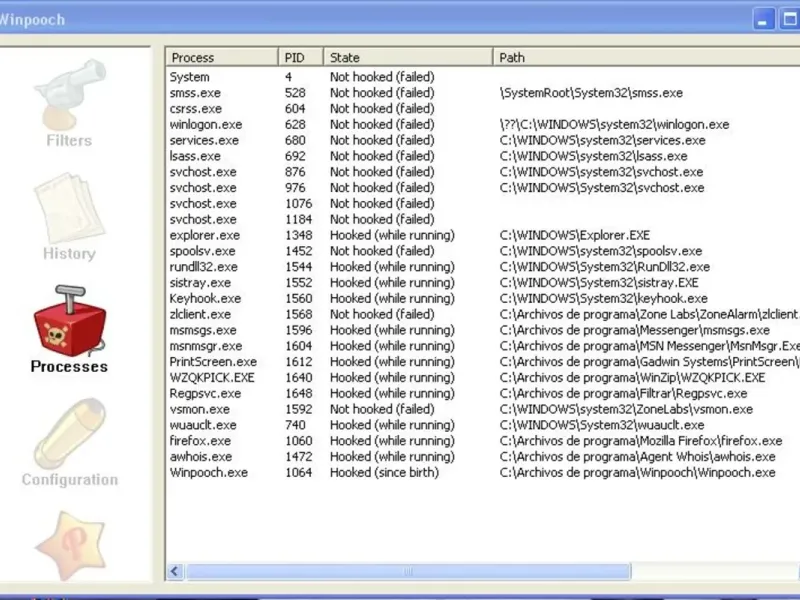Image resolution: width=800 pixels, height=600 pixels.
Task: Sort by the Path column header
Action: click(646, 57)
